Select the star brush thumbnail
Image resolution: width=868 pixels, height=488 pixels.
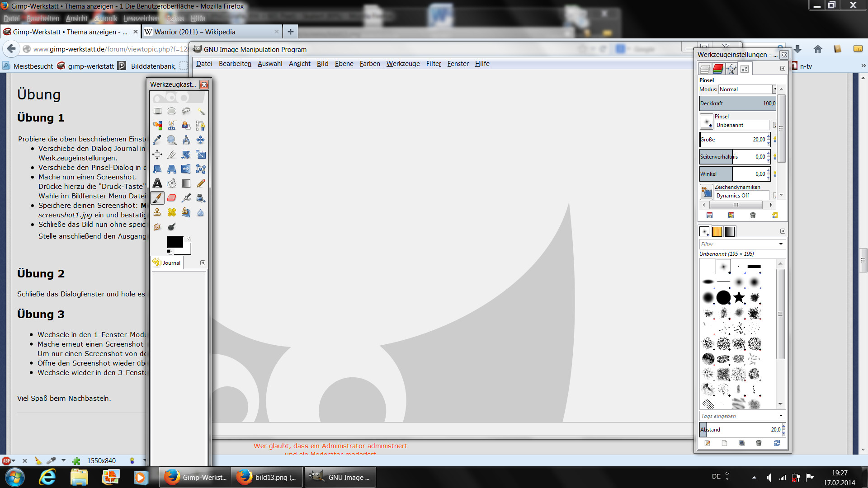tap(739, 297)
